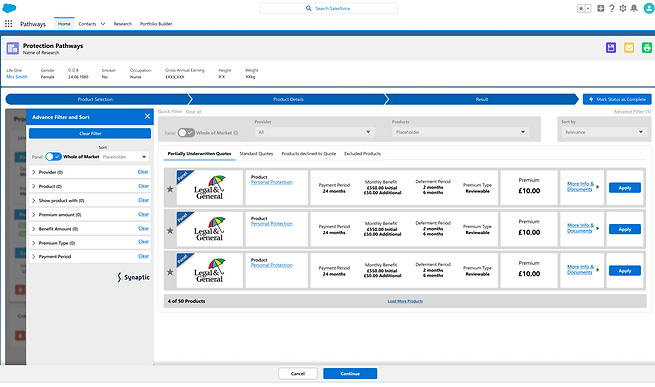
Task: Open the user profile avatar
Action: 649,8
